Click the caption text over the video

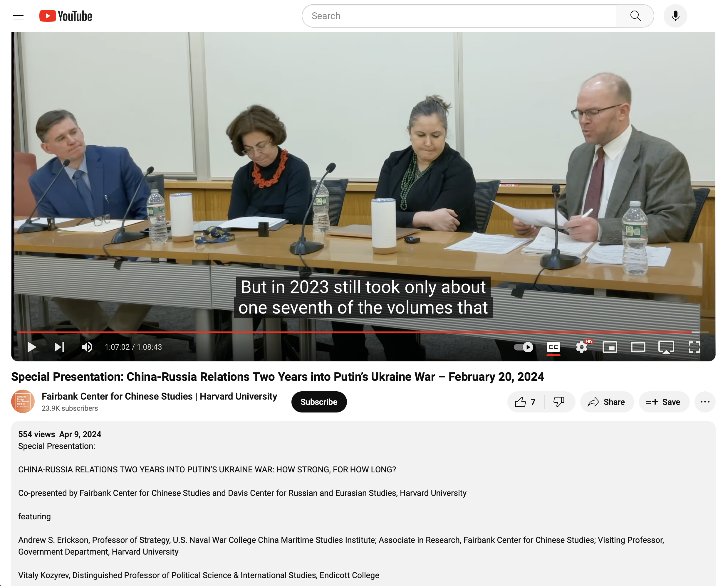[363, 297]
